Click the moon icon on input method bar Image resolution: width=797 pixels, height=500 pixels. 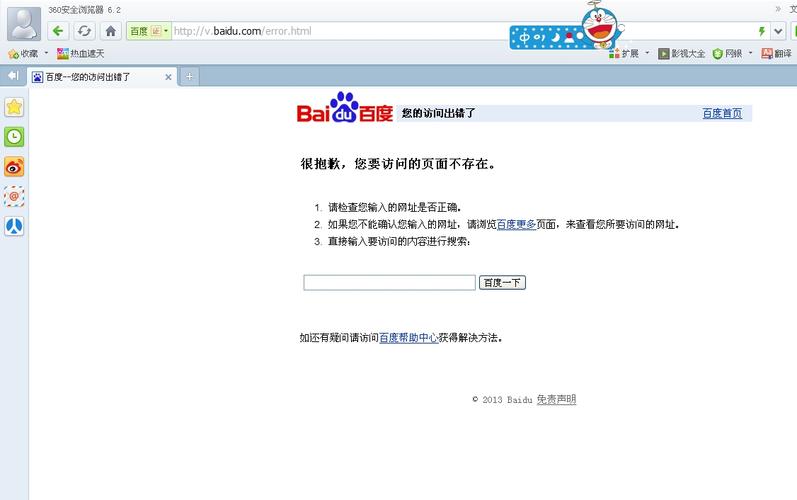click(556, 37)
